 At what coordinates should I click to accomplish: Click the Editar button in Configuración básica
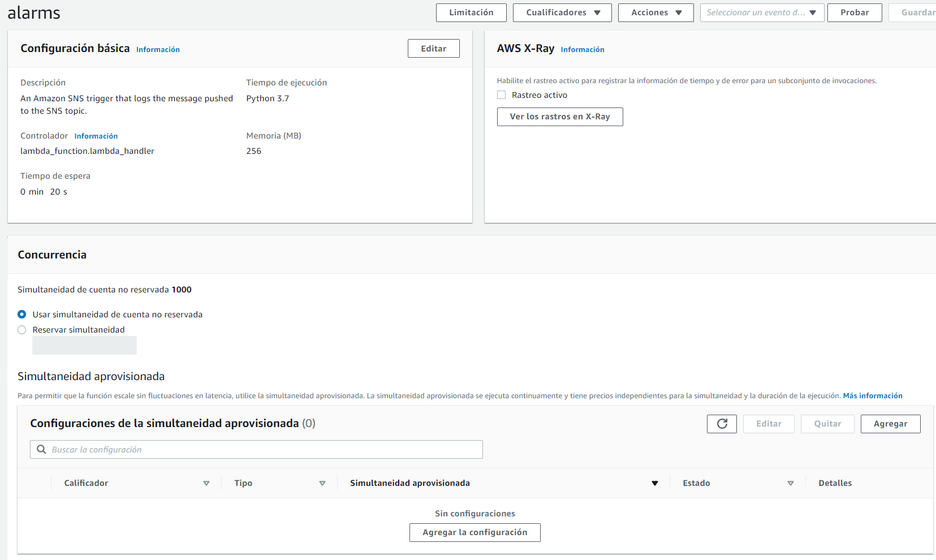(x=433, y=48)
